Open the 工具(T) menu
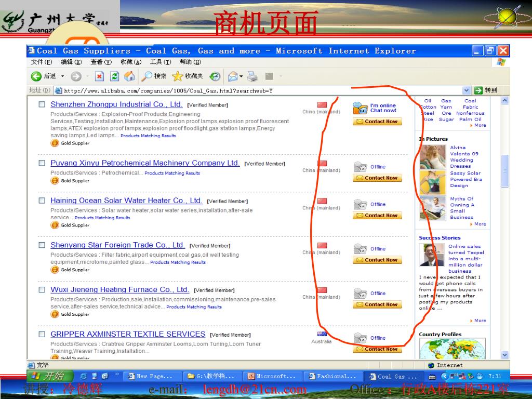532x399 pixels. coord(161,62)
